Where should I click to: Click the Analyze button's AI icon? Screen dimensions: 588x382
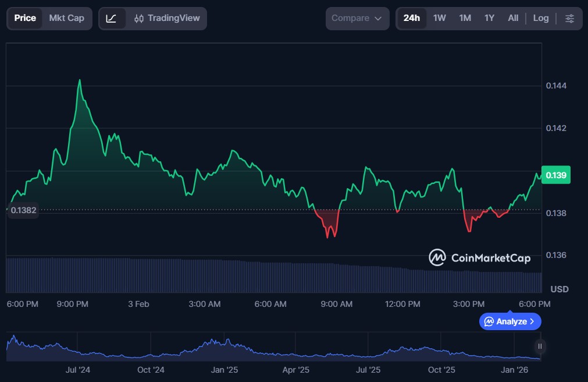489,321
